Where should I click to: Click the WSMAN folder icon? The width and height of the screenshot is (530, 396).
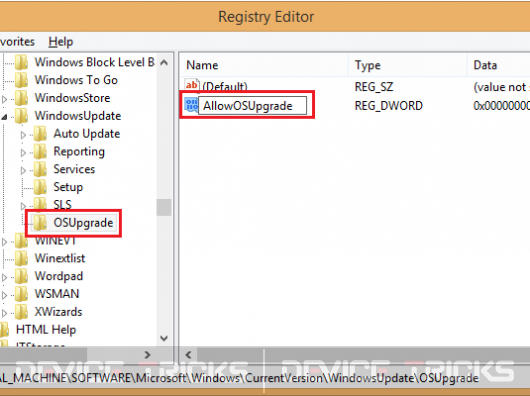pos(22,294)
